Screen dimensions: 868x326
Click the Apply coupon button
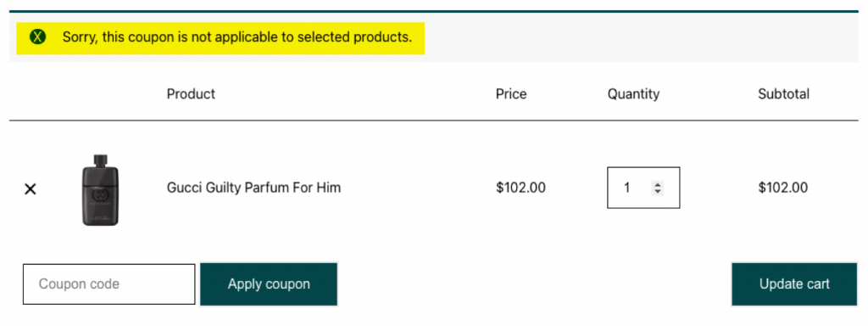[269, 284]
